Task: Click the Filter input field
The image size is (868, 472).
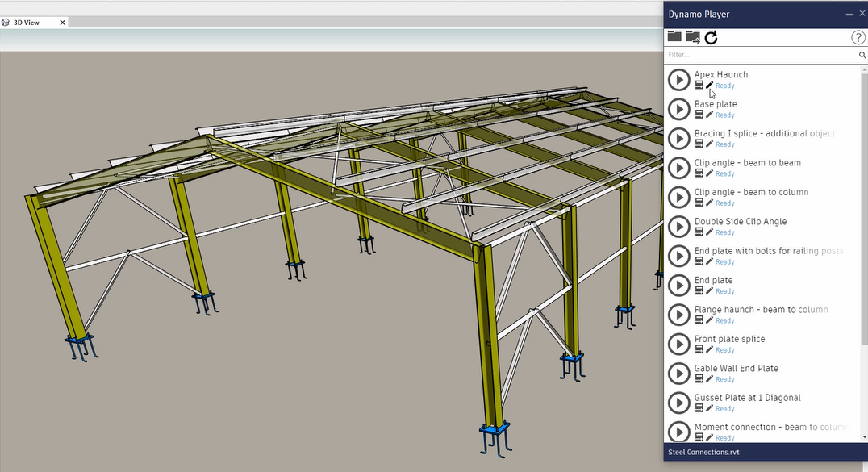Action: pos(758,55)
